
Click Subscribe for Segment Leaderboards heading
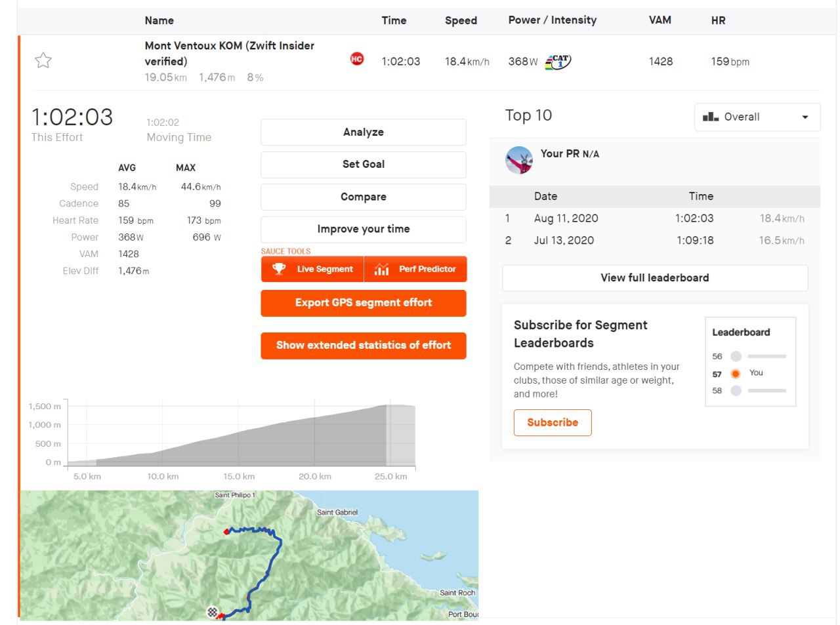pos(581,334)
